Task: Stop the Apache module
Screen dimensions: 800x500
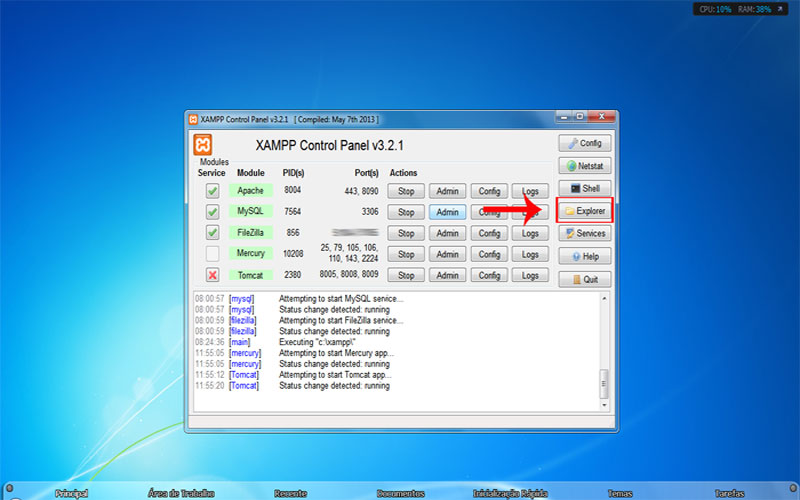Action: click(x=406, y=191)
